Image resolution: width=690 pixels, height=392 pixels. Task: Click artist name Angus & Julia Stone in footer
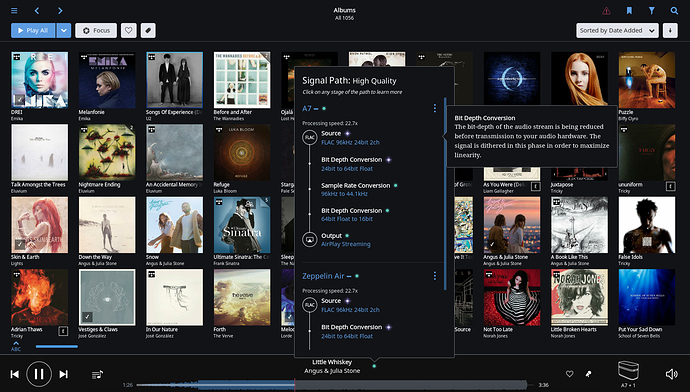coord(332,371)
